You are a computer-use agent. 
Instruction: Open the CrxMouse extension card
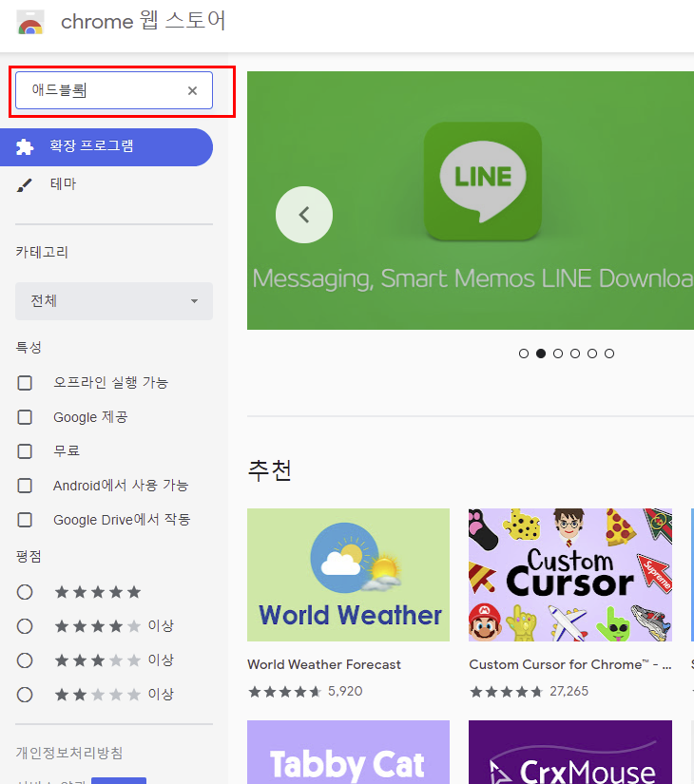click(x=569, y=752)
